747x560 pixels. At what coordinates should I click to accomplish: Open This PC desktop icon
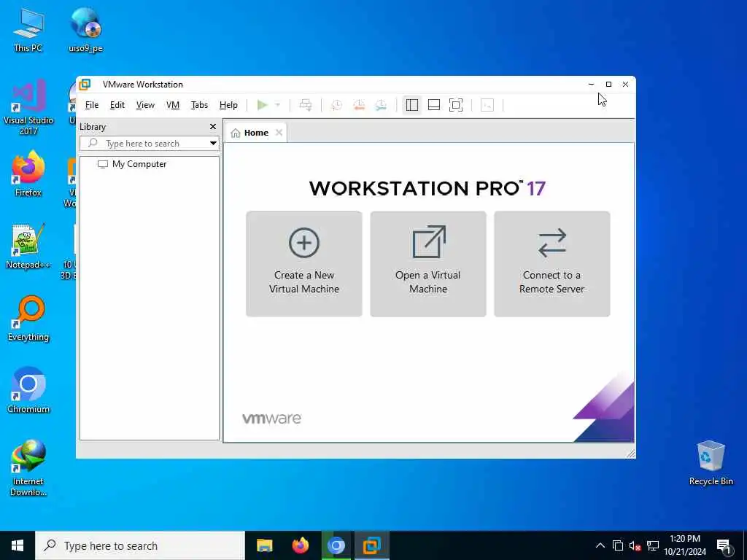28,29
